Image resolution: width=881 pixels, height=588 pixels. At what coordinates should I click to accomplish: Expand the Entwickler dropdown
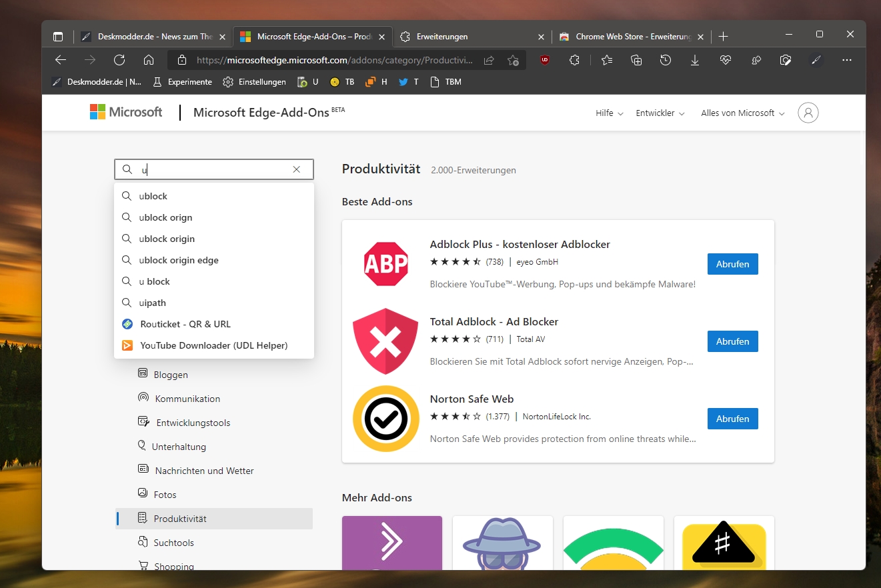click(x=659, y=113)
